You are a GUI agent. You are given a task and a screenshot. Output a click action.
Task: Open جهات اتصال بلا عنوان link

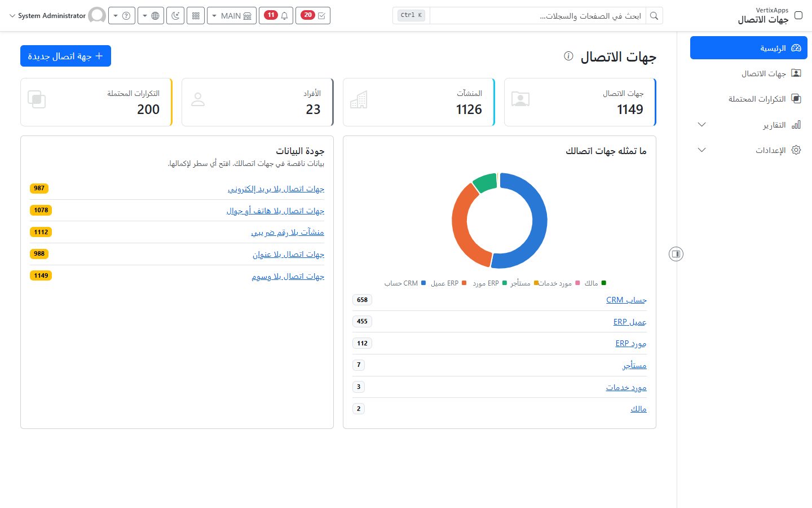[288, 254]
